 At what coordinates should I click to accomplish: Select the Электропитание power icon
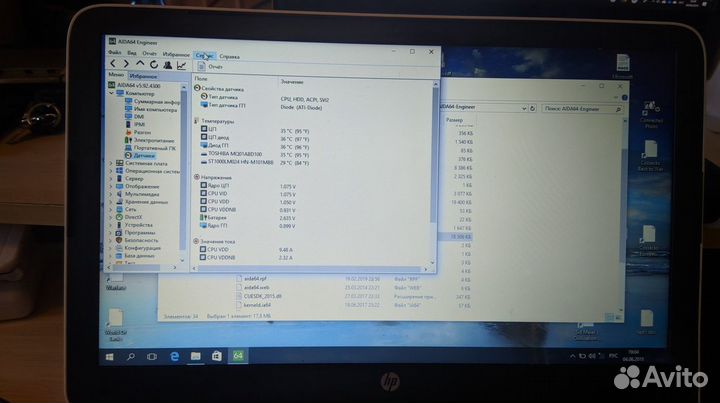129,140
